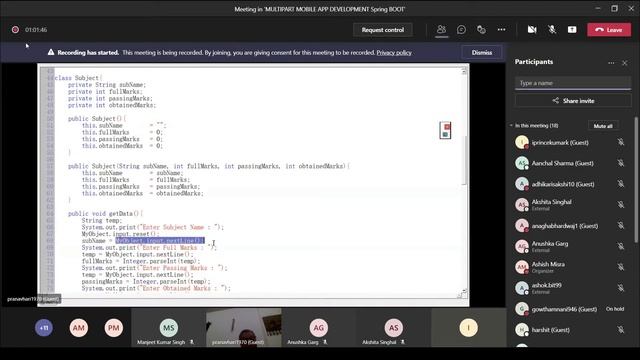The image size is (640, 360).
Task: Click the On hold label for gowthamnani946
Action: pos(615,309)
